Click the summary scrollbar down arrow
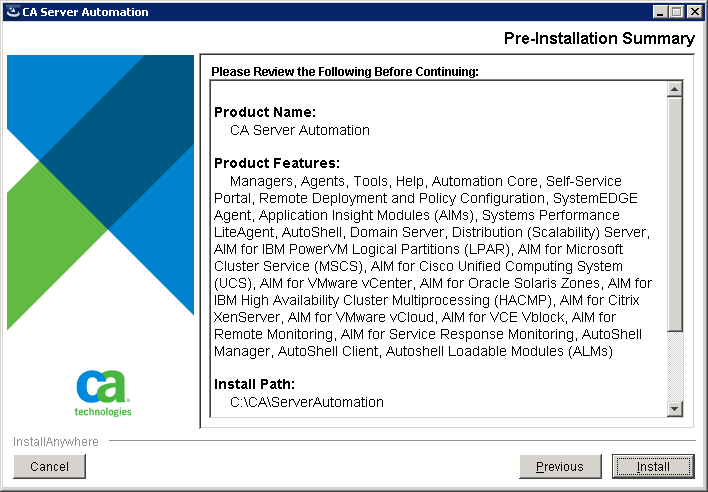The width and height of the screenshot is (708, 492). [x=674, y=408]
